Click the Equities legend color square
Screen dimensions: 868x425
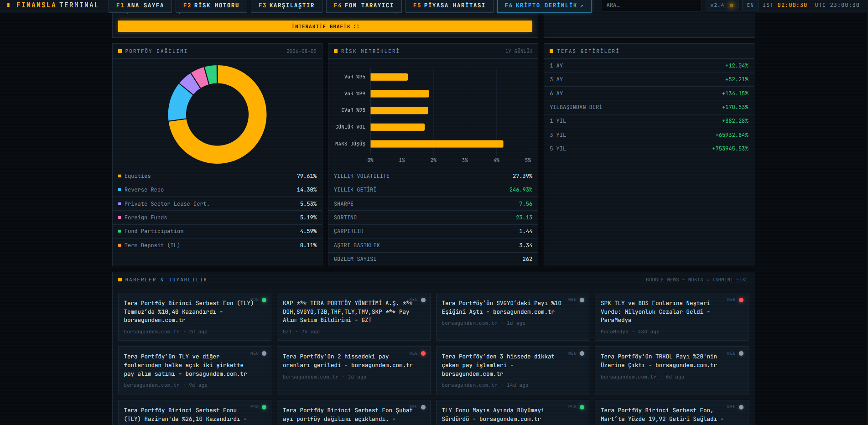(120, 176)
